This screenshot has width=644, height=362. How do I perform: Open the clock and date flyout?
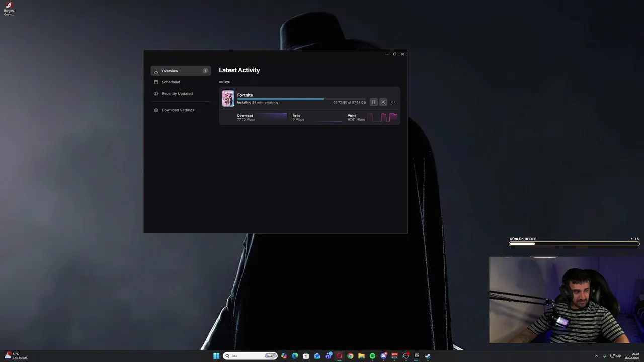click(x=632, y=356)
